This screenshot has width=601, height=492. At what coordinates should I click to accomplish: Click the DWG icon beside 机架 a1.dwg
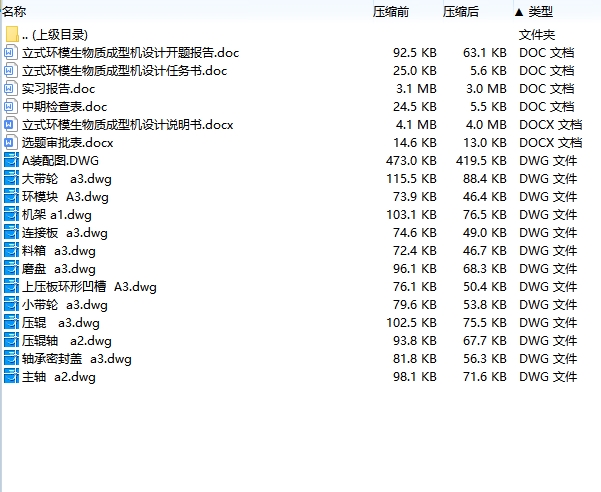11,215
